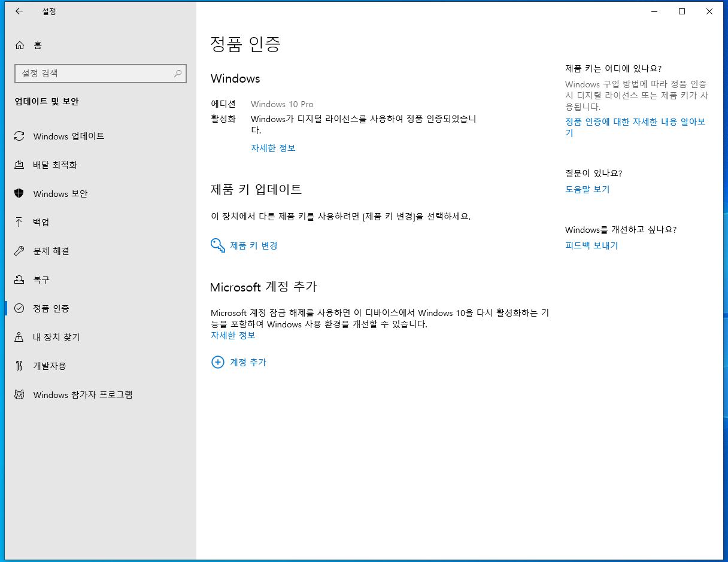This screenshot has height=562, width=728.
Task: Click 피드백 보내기 link
Action: tap(591, 245)
